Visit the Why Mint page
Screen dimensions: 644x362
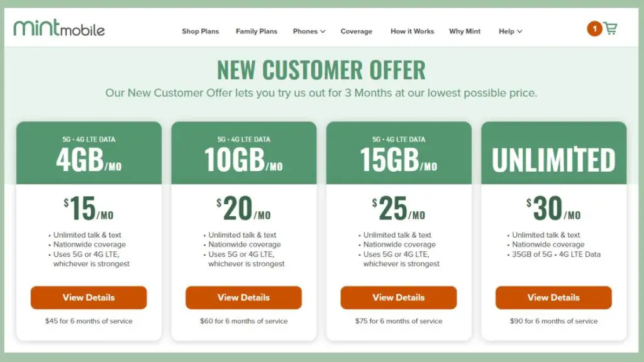(465, 31)
